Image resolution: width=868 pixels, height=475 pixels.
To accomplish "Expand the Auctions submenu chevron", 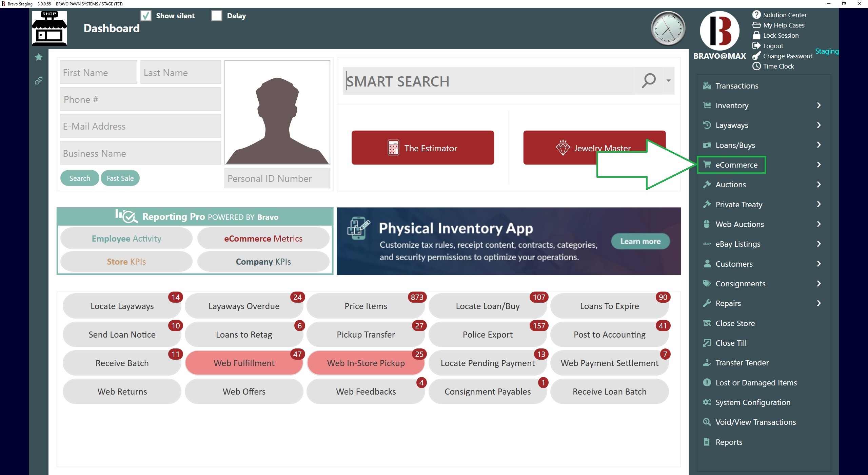I will click(819, 184).
